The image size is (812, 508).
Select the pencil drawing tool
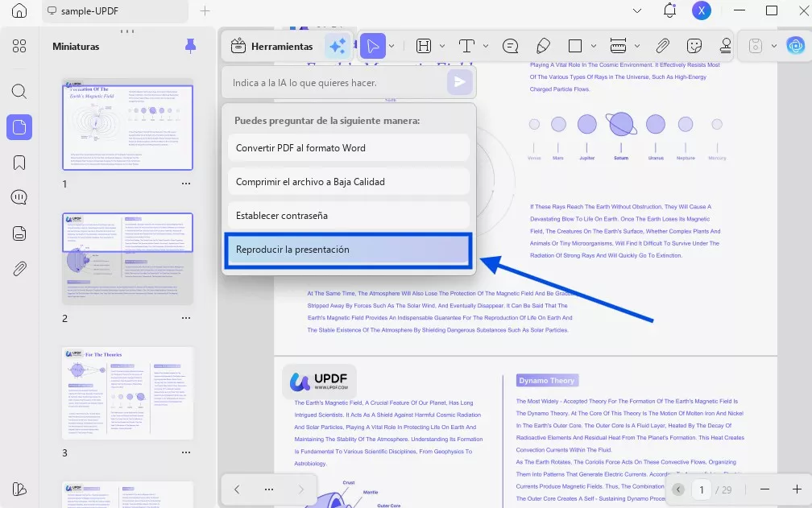[x=543, y=46]
